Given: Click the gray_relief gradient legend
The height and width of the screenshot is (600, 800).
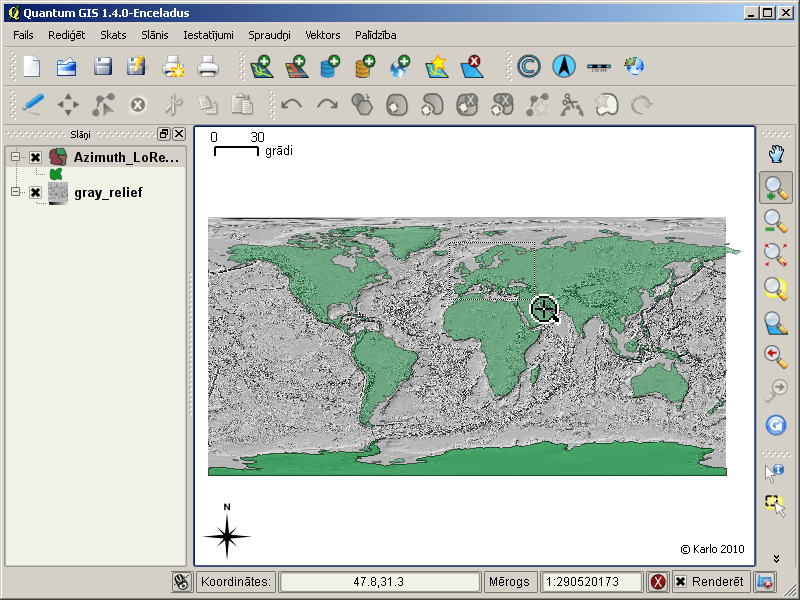Looking at the screenshot, I should [x=57, y=203].
